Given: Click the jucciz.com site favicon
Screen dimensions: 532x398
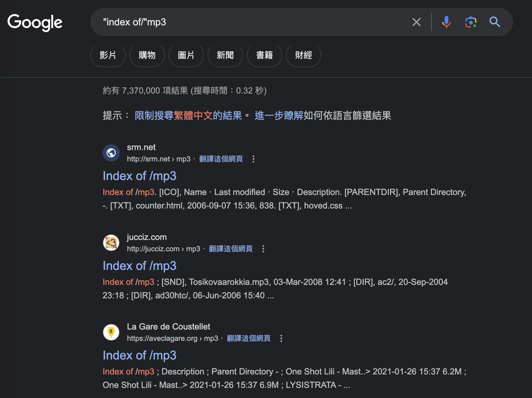Looking at the screenshot, I should pyautogui.click(x=111, y=242).
